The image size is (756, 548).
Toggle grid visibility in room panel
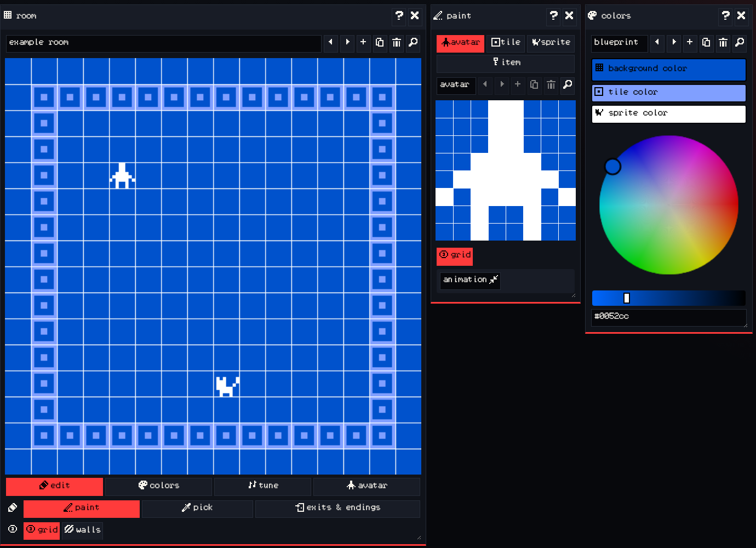pyautogui.click(x=42, y=530)
